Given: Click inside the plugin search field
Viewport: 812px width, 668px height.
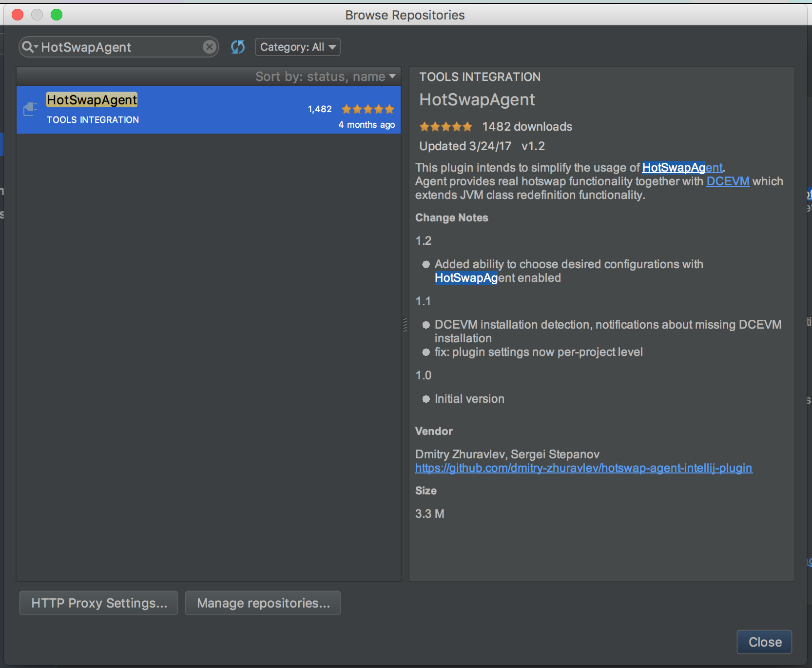Looking at the screenshot, I should pos(119,47).
